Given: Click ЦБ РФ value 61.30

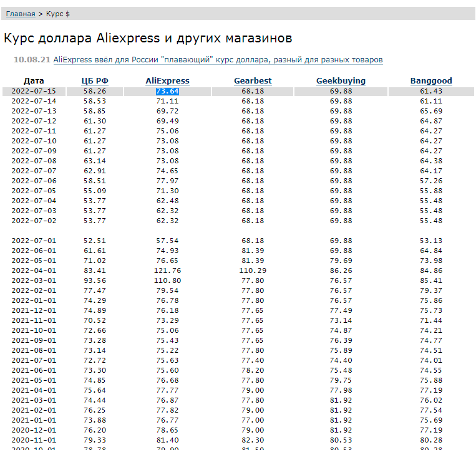Looking at the screenshot, I should [95, 122].
